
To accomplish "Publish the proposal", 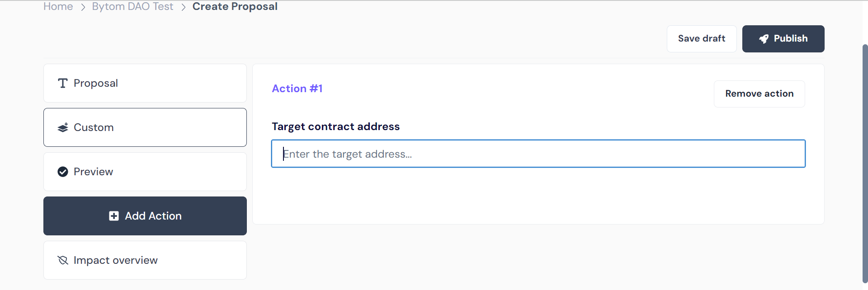I will (x=783, y=39).
